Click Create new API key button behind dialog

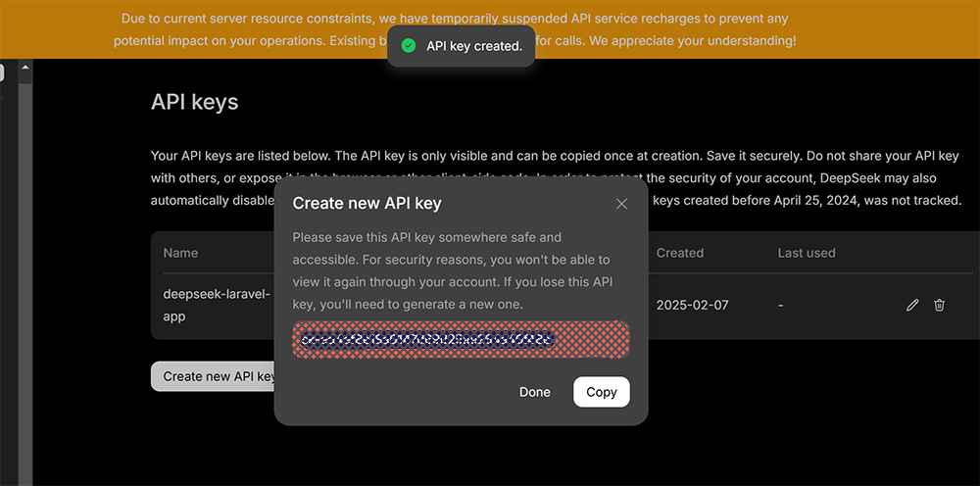(x=213, y=376)
